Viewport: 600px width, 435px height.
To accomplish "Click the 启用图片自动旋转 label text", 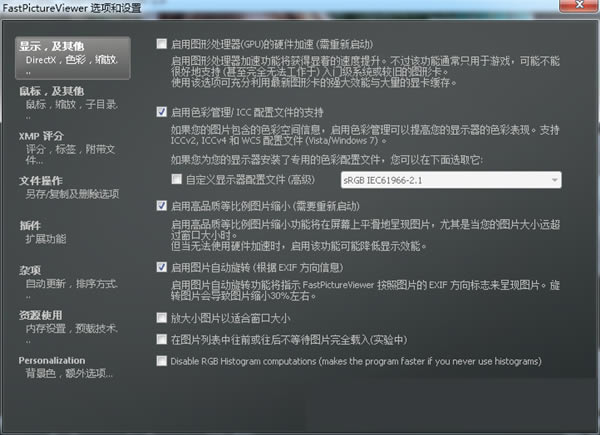I will [x=257, y=267].
